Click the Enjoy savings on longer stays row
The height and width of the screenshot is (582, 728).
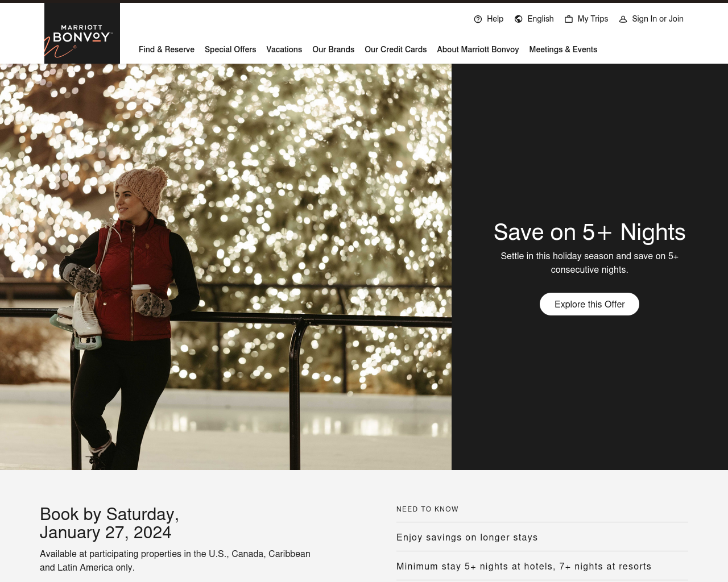click(542, 537)
